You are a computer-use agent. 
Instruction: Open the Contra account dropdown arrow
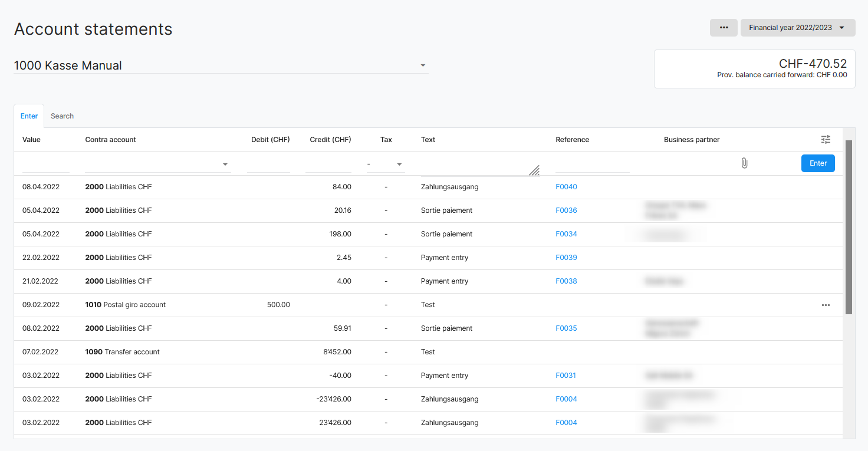[x=225, y=164]
